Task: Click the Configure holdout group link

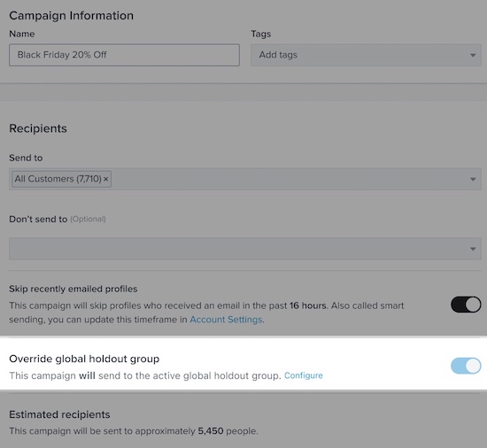Action: coord(304,375)
